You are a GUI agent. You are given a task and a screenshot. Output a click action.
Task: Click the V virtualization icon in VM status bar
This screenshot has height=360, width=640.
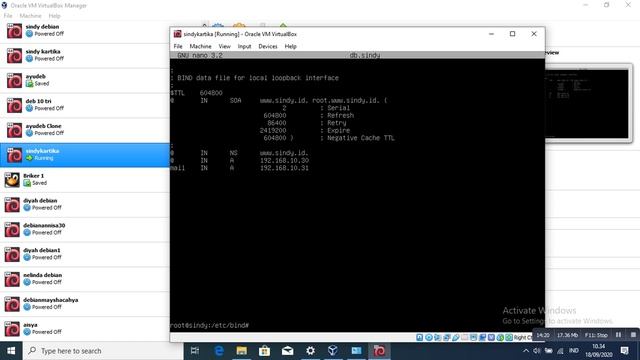pos(491,338)
